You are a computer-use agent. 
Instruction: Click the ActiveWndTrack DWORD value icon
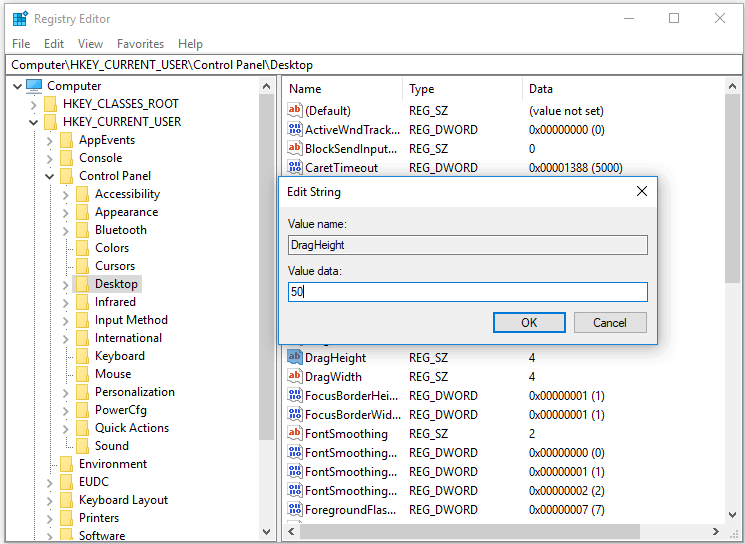pos(295,130)
